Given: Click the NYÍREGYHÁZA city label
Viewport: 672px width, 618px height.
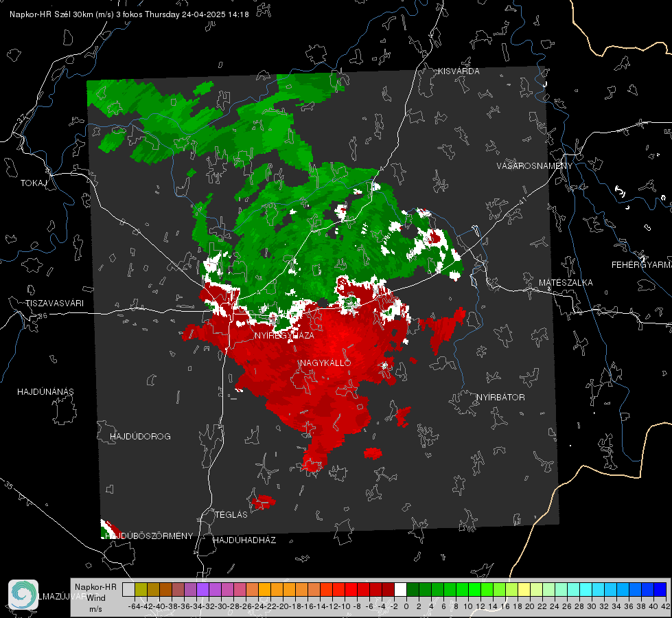Looking at the screenshot, I should coord(284,335).
